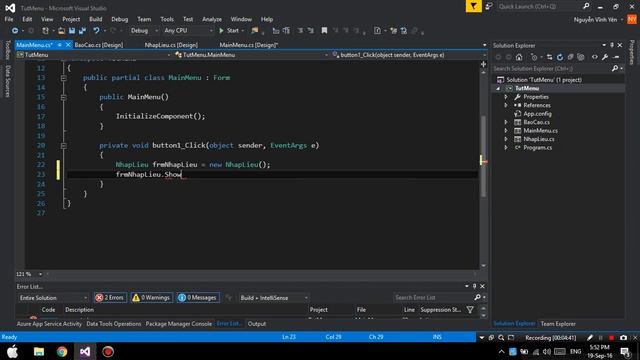Click the recorder pencil annotation icon
The height and width of the screenshot is (360, 640).
point(590,338)
